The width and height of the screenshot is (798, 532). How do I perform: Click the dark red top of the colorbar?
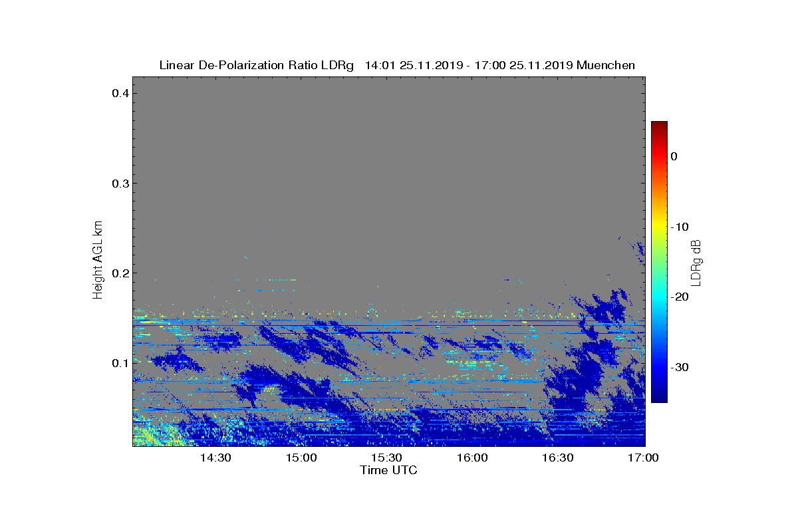[659, 126]
